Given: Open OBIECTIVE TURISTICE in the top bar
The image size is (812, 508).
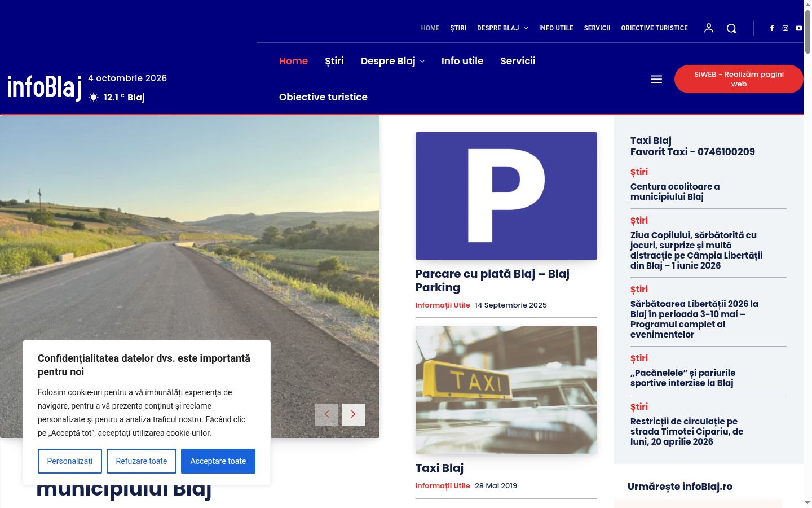Looking at the screenshot, I should click(655, 28).
